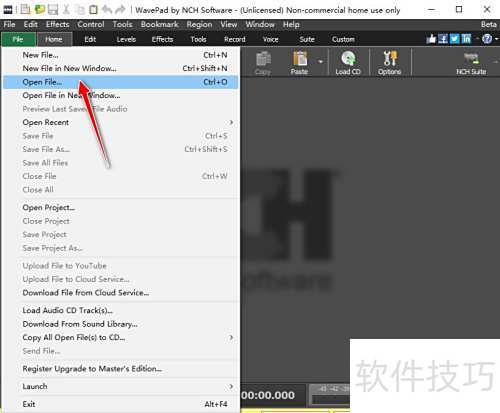Image resolution: width=500 pixels, height=413 pixels.
Task: Switch to the Home ribbon tab
Action: 54,39
